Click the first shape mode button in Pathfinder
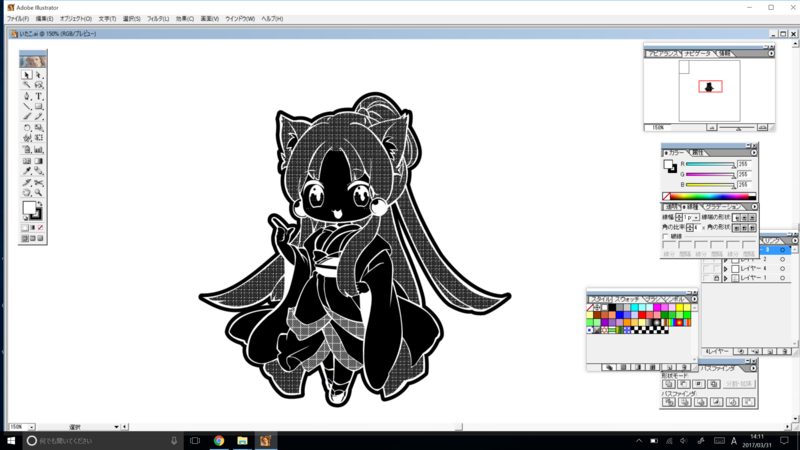800x450 pixels. [669, 384]
